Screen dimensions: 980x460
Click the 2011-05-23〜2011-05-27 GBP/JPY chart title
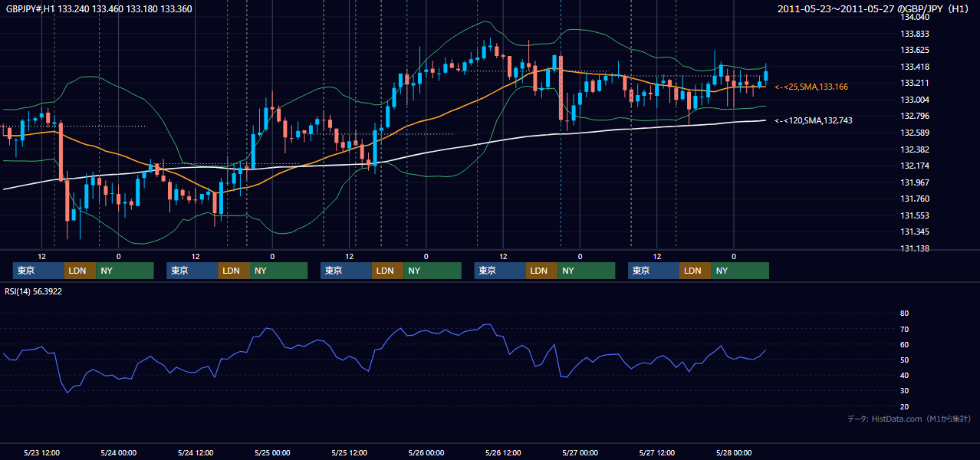click(875, 9)
